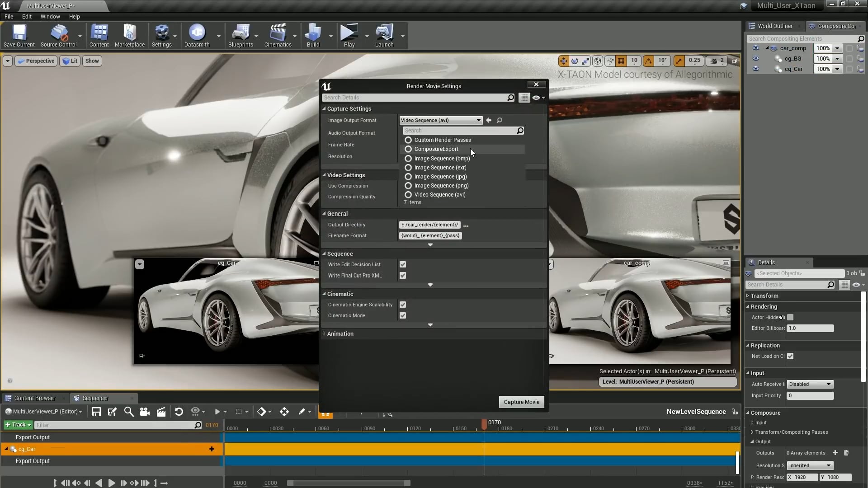
Task: Click the Sequencer restore state icon
Action: (179, 412)
